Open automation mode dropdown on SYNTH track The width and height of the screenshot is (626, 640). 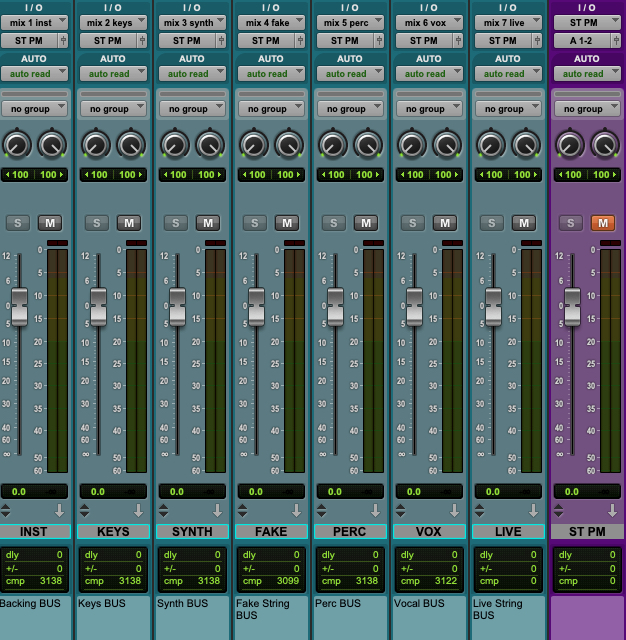(193, 74)
